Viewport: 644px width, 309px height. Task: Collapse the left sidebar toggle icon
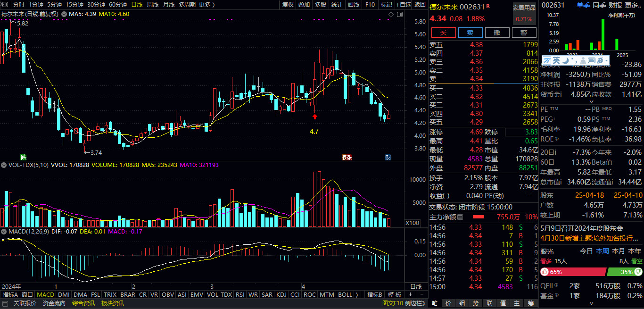click(x=5, y=4)
